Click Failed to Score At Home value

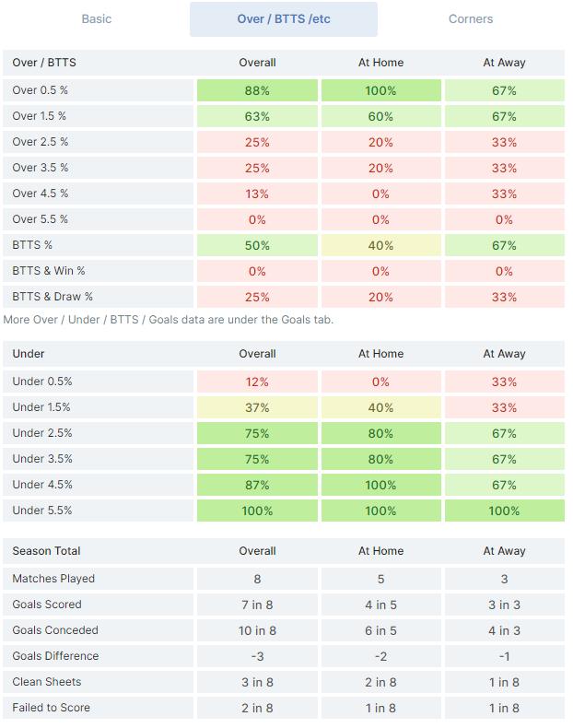pos(380,709)
